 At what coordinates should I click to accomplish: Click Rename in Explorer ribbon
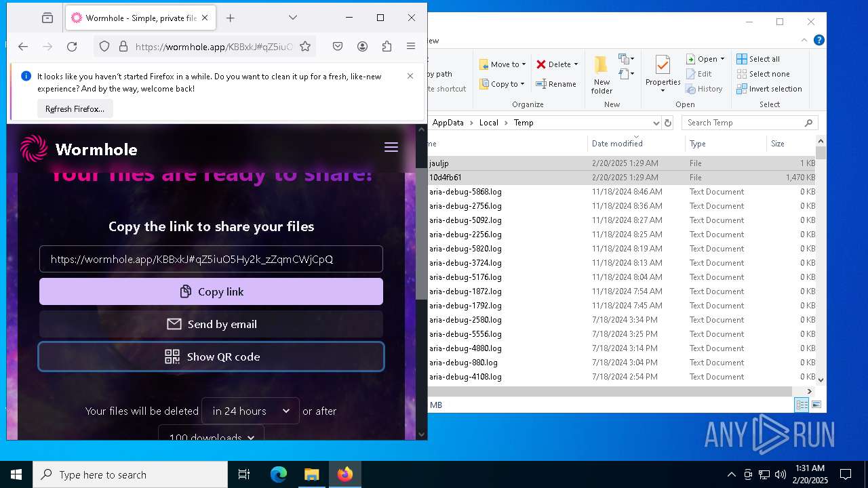click(556, 84)
